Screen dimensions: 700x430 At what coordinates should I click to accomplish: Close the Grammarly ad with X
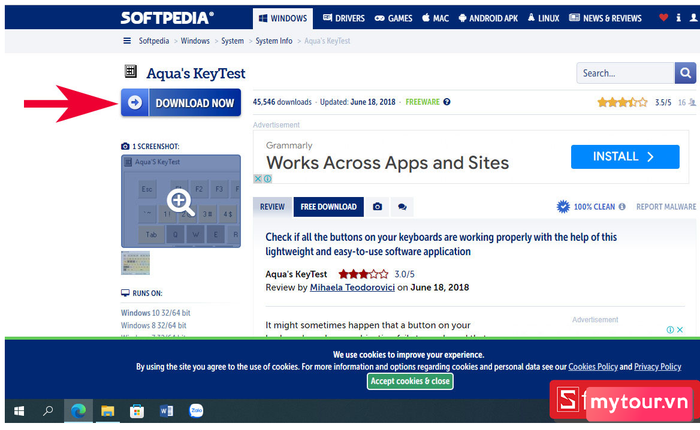click(258, 179)
